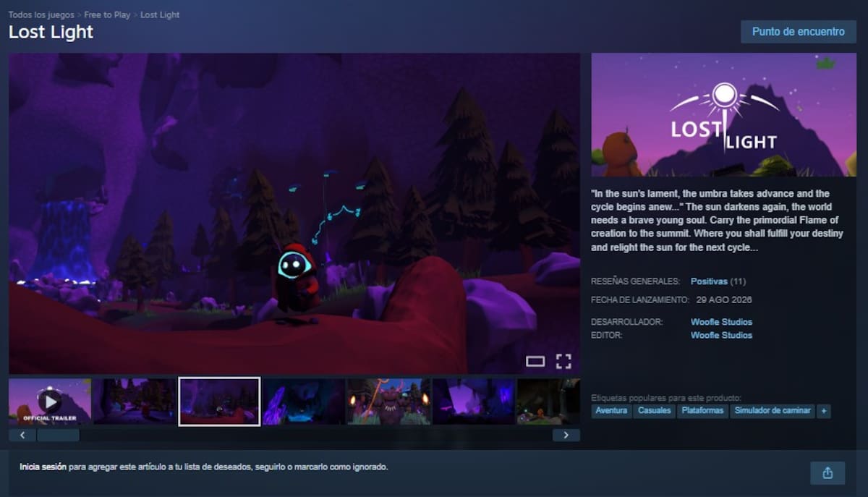Open the Free to Play breadcrumb
868x497 pixels.
tap(108, 14)
